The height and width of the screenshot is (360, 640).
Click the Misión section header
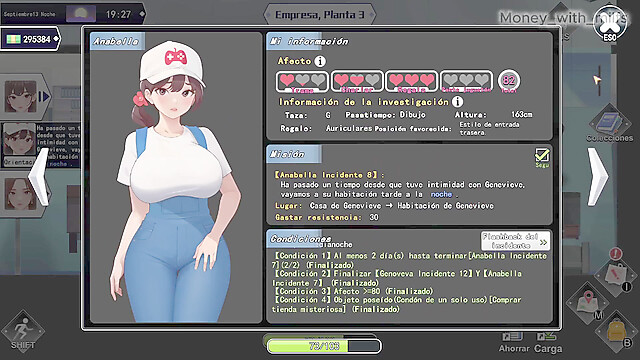(293, 154)
